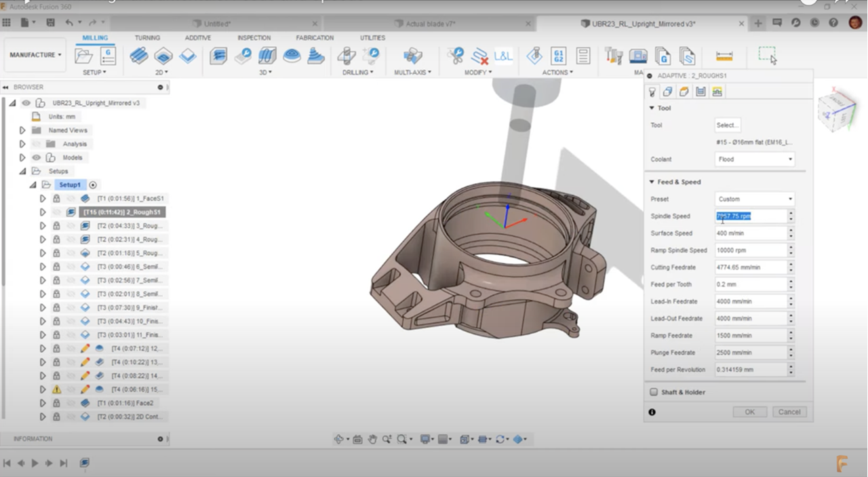Click the Orbit tool in view toolbar

click(x=338, y=439)
